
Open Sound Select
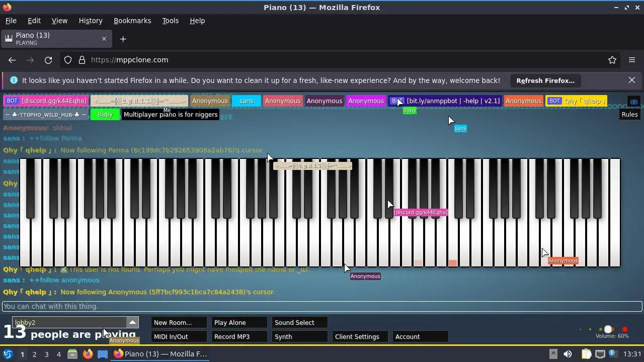pyautogui.click(x=299, y=322)
